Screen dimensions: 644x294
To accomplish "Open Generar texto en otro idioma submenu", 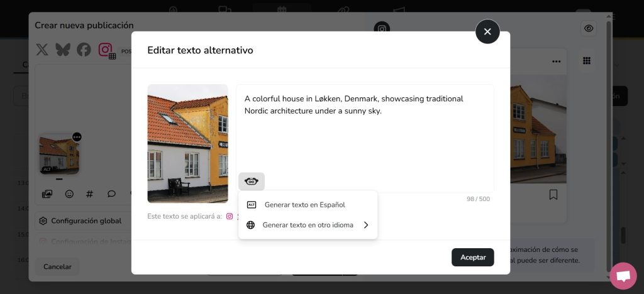I will pos(308,225).
